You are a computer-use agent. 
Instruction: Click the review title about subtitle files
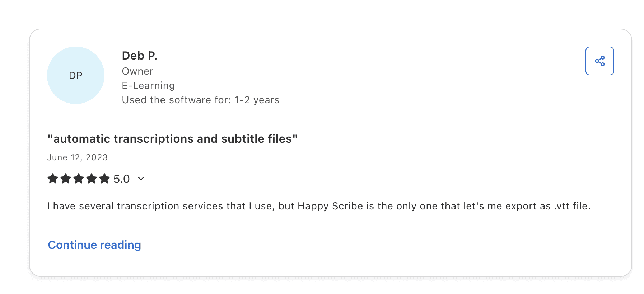coord(173,139)
